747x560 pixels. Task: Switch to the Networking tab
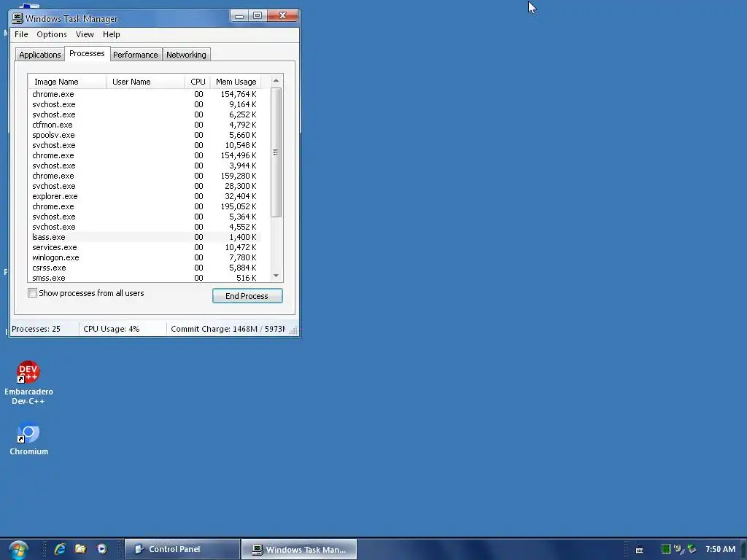click(186, 54)
